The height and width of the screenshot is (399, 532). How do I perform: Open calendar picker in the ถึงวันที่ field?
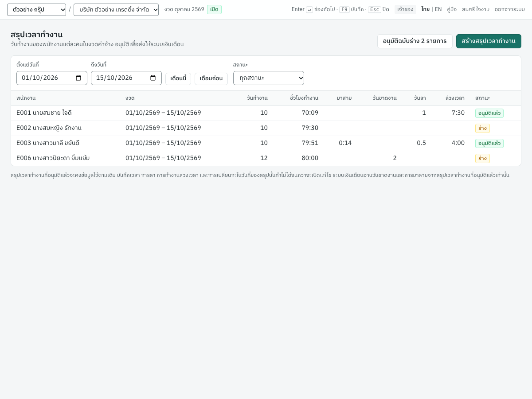point(153,78)
